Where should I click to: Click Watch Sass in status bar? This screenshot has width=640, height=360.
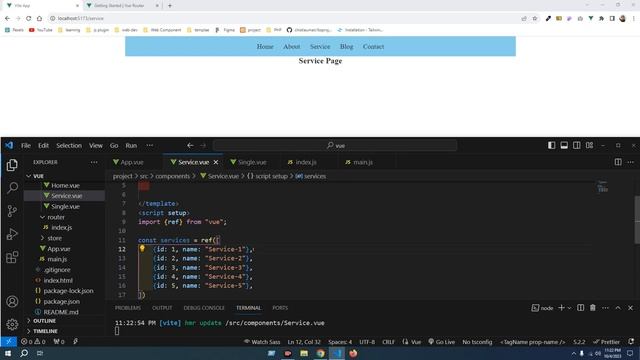[x=262, y=342]
